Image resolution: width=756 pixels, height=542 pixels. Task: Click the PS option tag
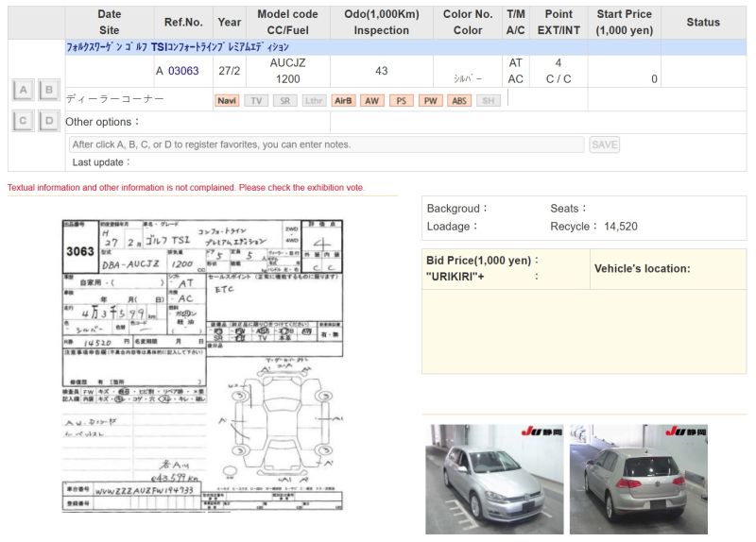click(x=401, y=101)
